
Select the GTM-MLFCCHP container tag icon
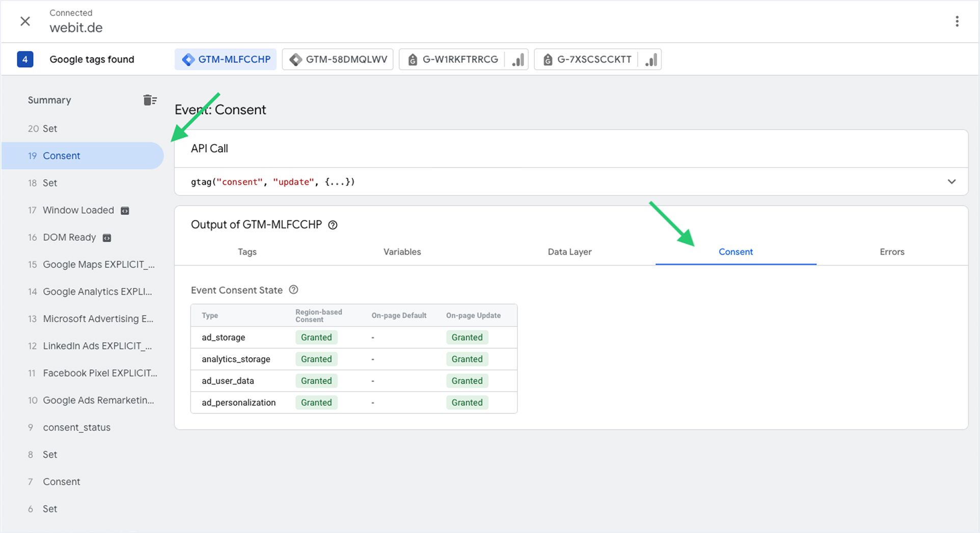(x=188, y=59)
